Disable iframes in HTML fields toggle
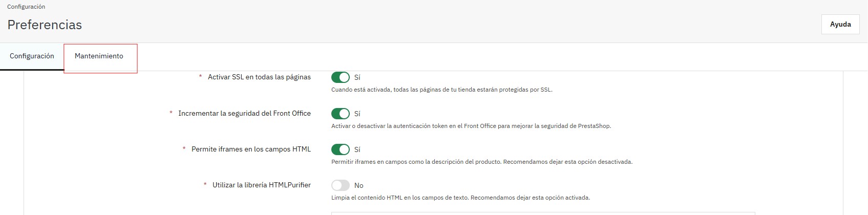Image resolution: width=868 pixels, height=215 pixels. [341, 149]
